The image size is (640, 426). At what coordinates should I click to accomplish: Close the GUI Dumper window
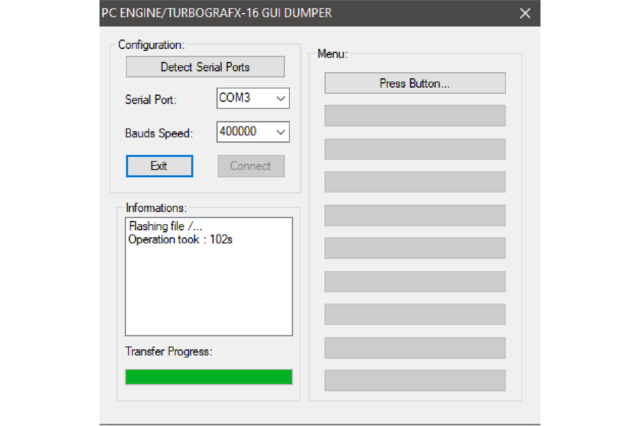click(525, 13)
